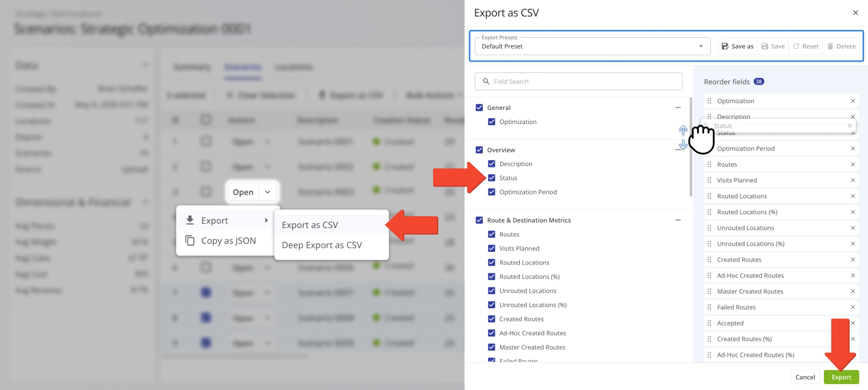Viewport: 868px width, 390px height.
Task: Click drag handle next to Created Routes
Action: coord(709,259)
